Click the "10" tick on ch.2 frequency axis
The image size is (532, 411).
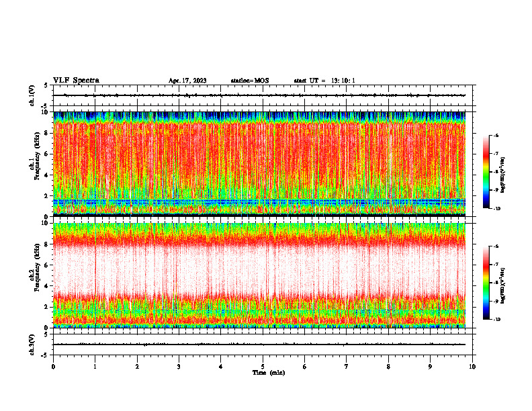pyautogui.click(x=46, y=223)
